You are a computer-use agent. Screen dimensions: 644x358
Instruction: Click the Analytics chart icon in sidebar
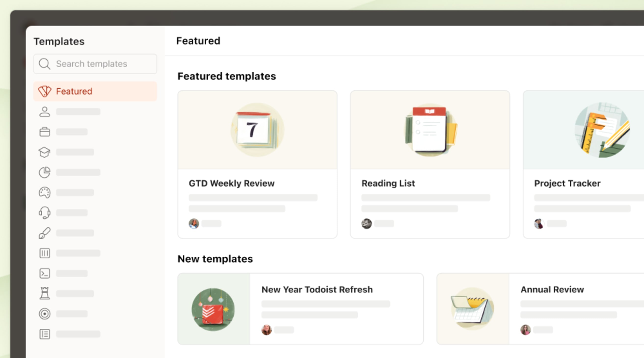pos(44,172)
